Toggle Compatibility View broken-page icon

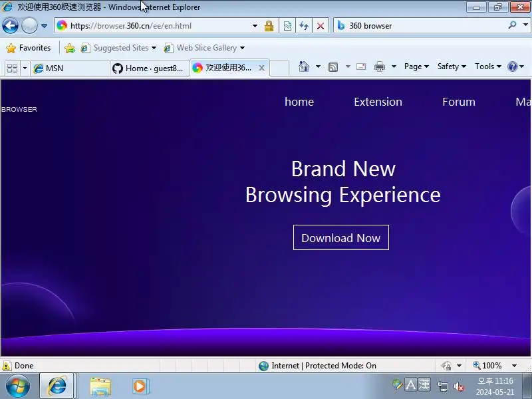click(287, 26)
